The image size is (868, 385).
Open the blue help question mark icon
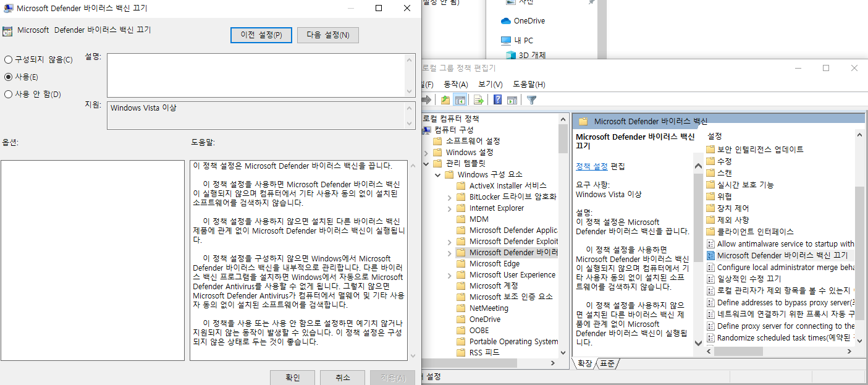tap(497, 99)
